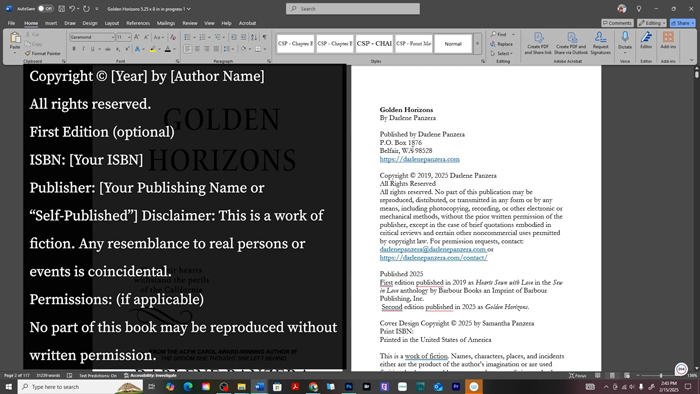The image size is (700, 394).
Task: Open the darlenepanzera.com/contact link
Action: [433, 258]
